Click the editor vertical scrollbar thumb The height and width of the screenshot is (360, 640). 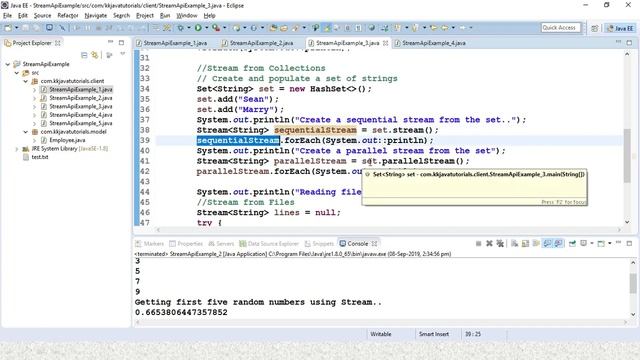click(x=627, y=155)
